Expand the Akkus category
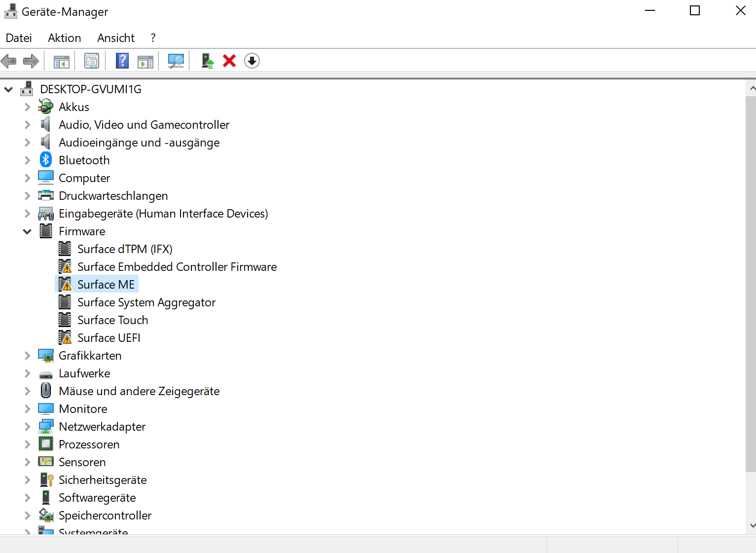The height and width of the screenshot is (553, 756). point(28,107)
